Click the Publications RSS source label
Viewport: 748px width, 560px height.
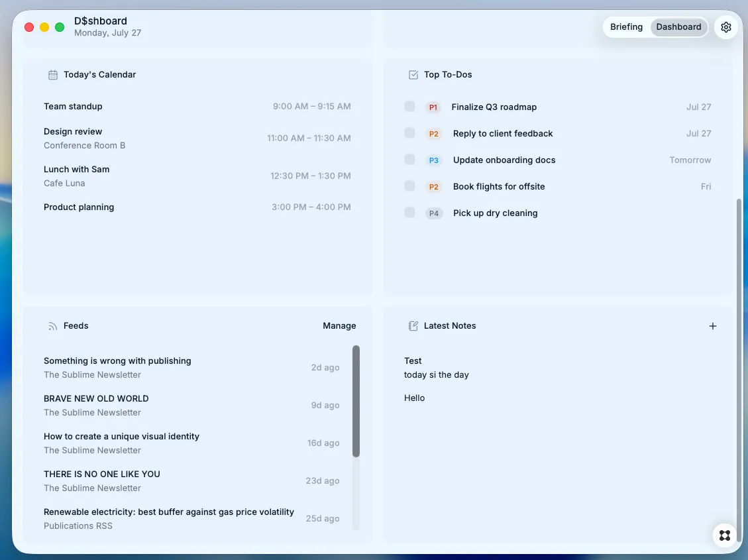pos(78,526)
